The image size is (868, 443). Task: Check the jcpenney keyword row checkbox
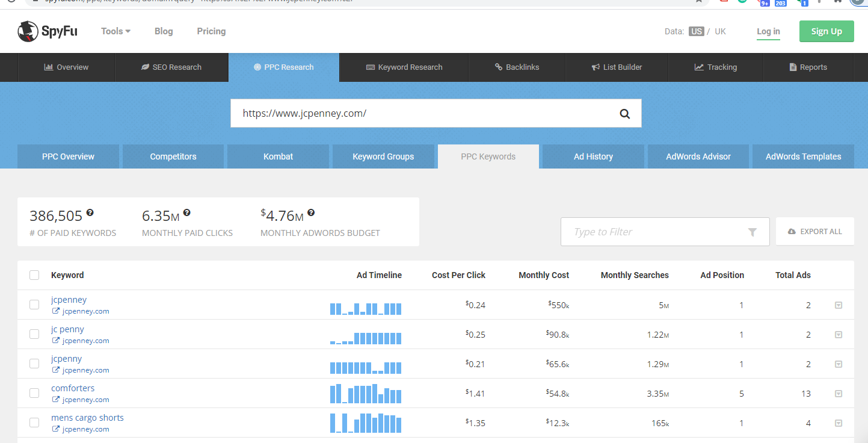coord(34,305)
